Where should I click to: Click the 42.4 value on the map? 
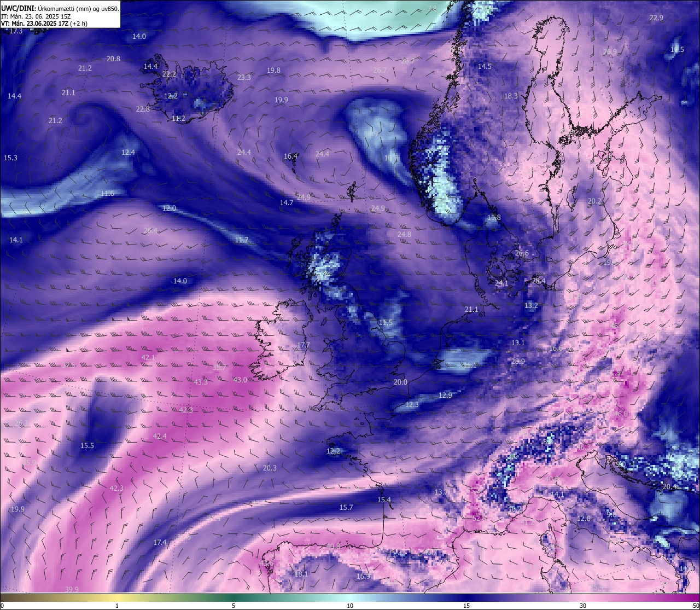pyautogui.click(x=160, y=437)
